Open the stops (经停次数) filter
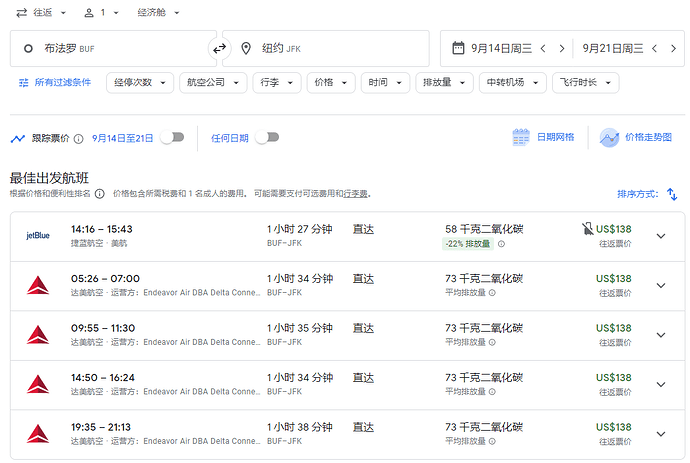690x463 pixels. [x=139, y=83]
